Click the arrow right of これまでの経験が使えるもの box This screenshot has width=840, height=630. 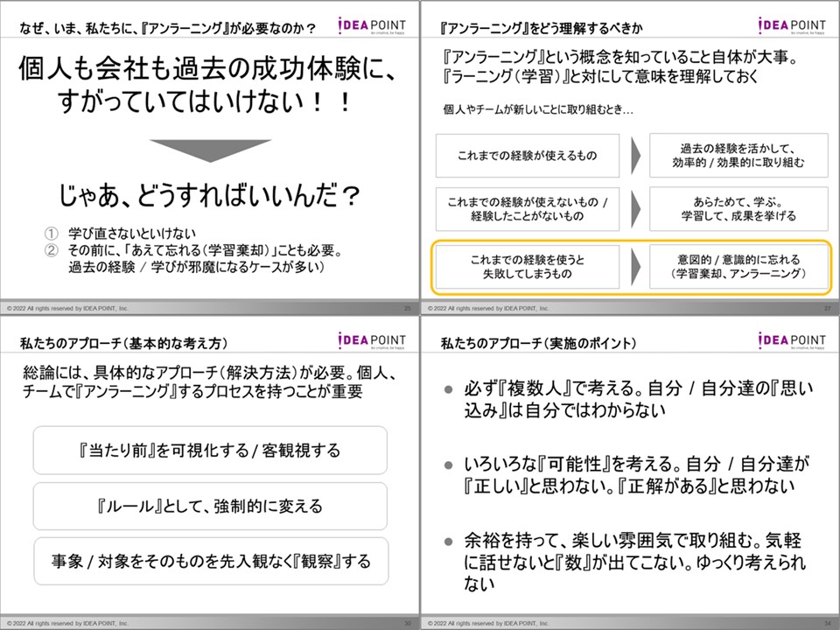635,156
